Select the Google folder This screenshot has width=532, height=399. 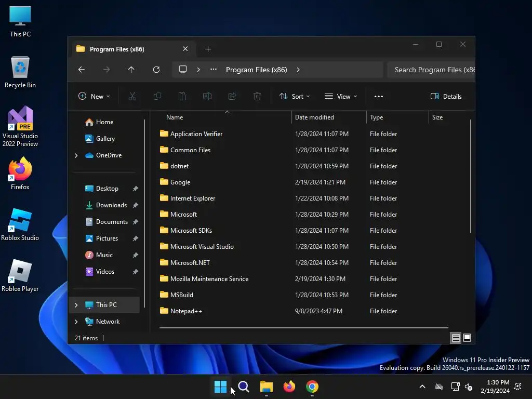pos(180,182)
